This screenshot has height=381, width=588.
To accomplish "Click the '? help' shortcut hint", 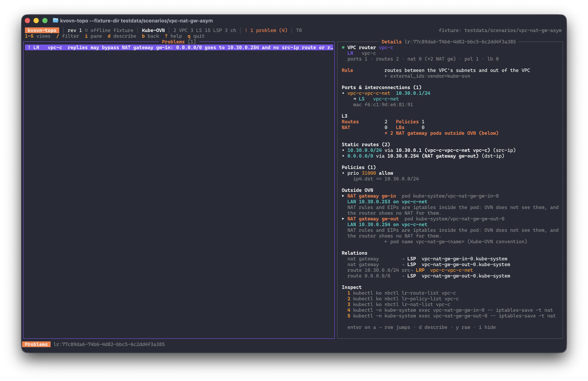I will pyautogui.click(x=173, y=36).
